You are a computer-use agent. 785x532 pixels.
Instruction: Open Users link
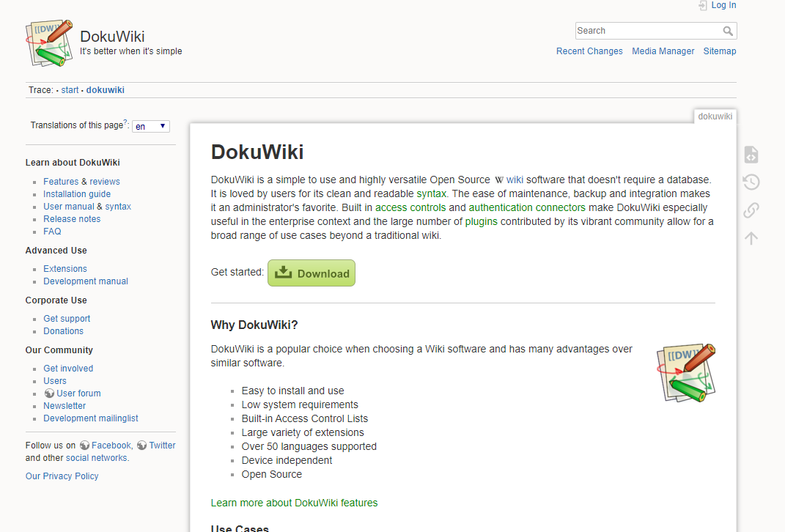pyautogui.click(x=54, y=381)
